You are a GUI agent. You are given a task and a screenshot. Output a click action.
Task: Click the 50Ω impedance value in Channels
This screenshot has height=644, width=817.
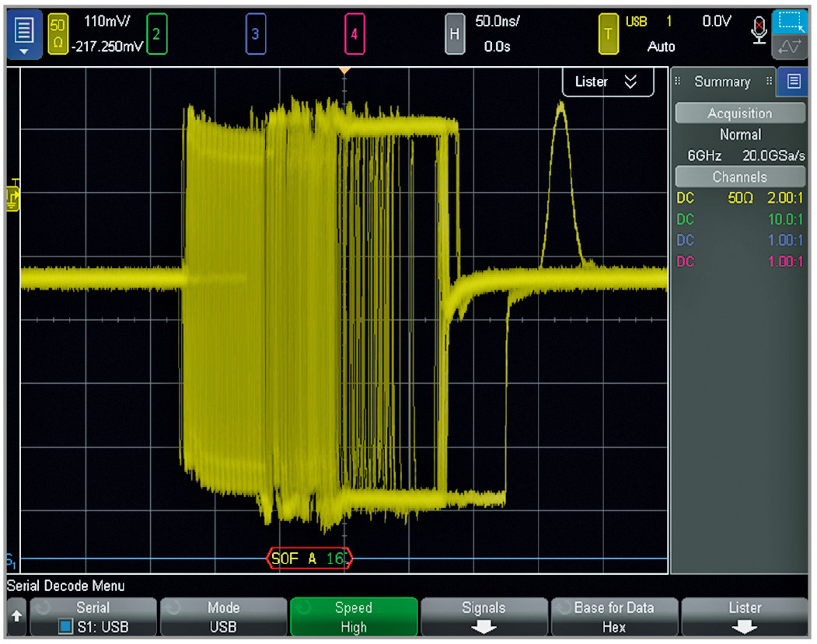coord(740,198)
